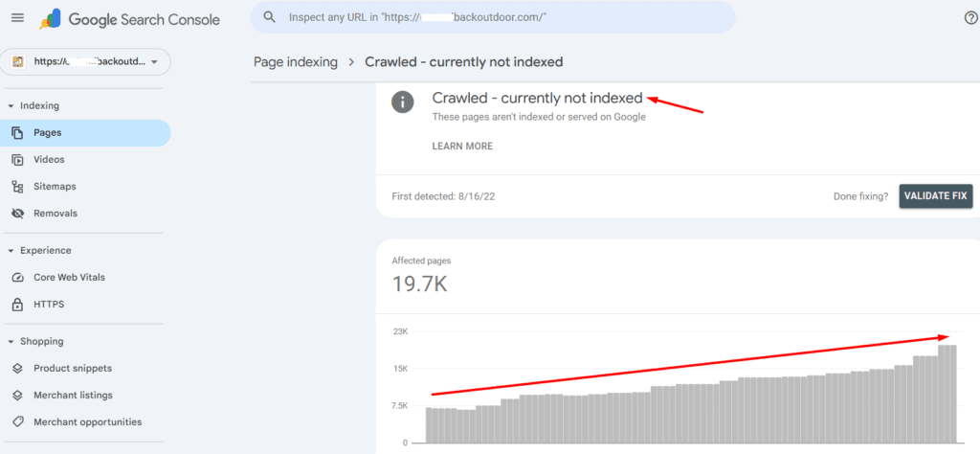
Task: Open Merchant listings in sidebar
Action: click(73, 396)
